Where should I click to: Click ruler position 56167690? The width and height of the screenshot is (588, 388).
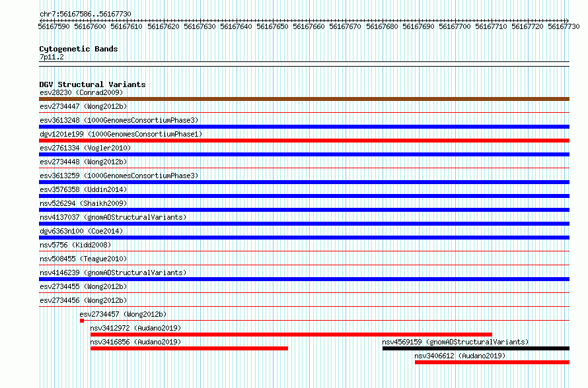pyautogui.click(x=418, y=26)
